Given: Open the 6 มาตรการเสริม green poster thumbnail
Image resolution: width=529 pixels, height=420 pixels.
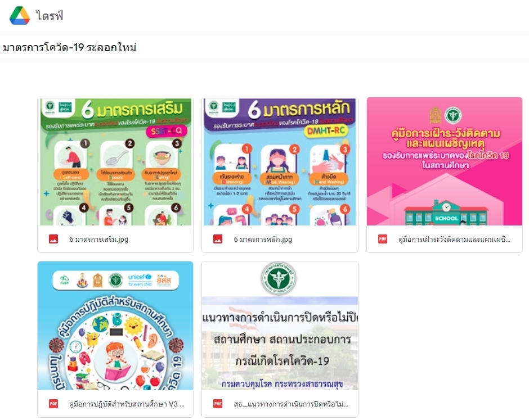Looking at the screenshot, I should tap(115, 161).
